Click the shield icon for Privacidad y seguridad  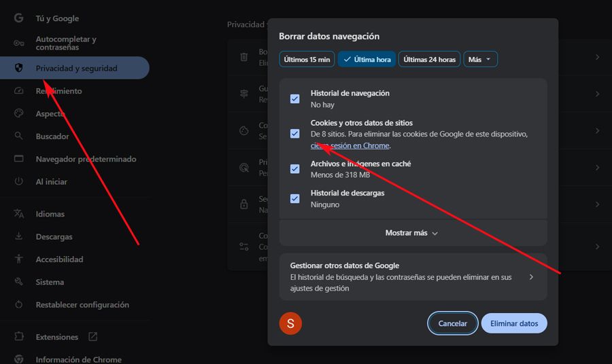(x=18, y=68)
